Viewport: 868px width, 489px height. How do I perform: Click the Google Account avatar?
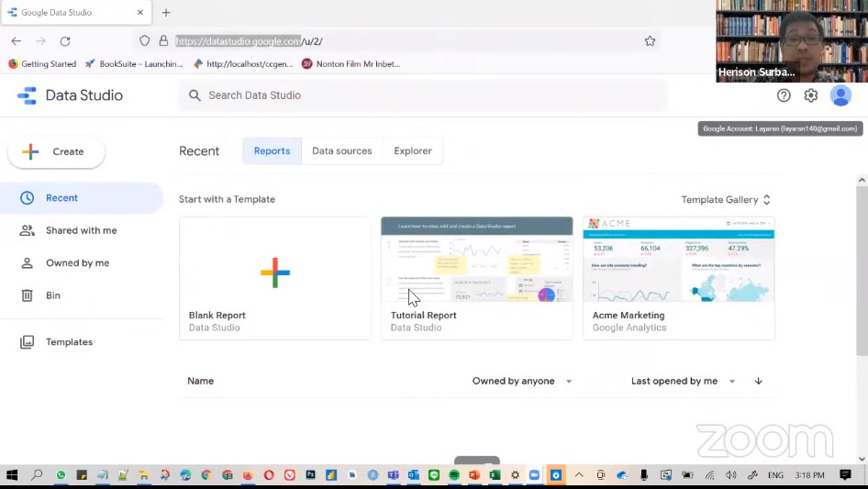(840, 95)
